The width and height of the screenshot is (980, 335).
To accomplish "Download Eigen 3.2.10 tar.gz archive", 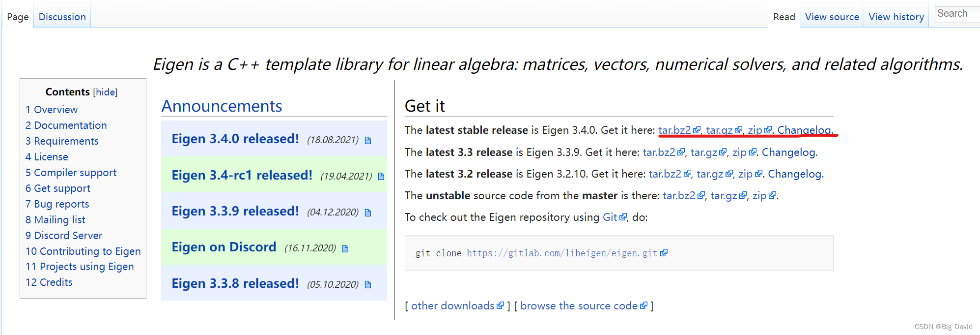I will pos(715,174).
